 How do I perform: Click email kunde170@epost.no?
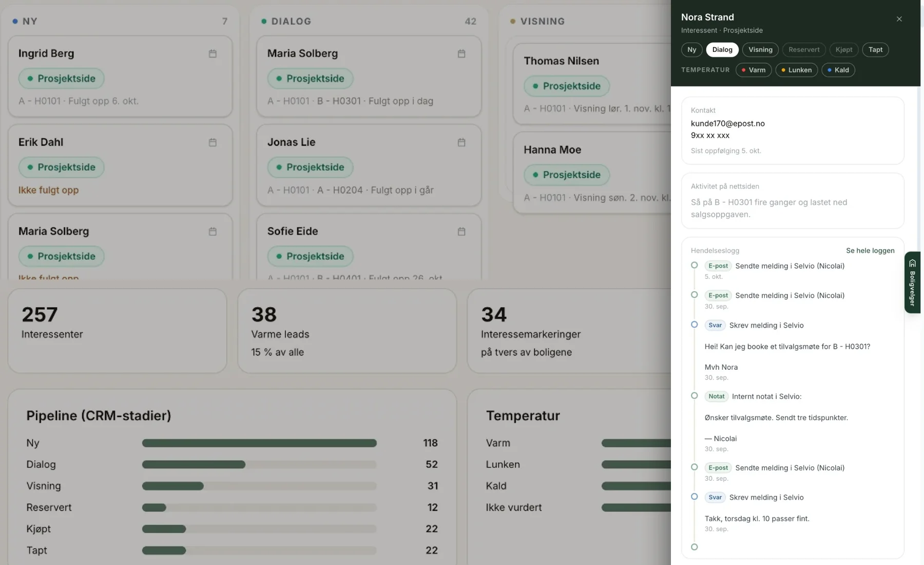click(x=727, y=123)
